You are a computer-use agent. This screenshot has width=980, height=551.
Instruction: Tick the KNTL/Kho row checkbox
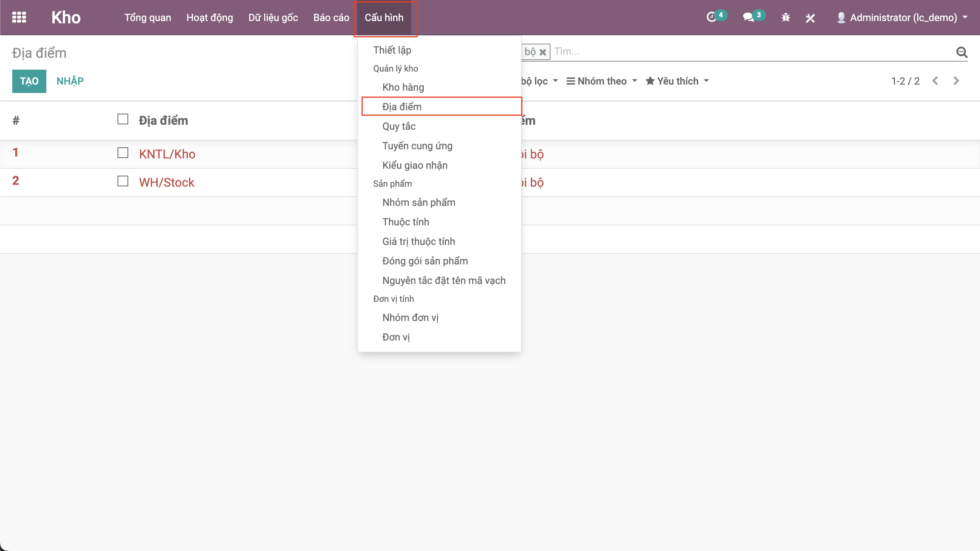(123, 153)
